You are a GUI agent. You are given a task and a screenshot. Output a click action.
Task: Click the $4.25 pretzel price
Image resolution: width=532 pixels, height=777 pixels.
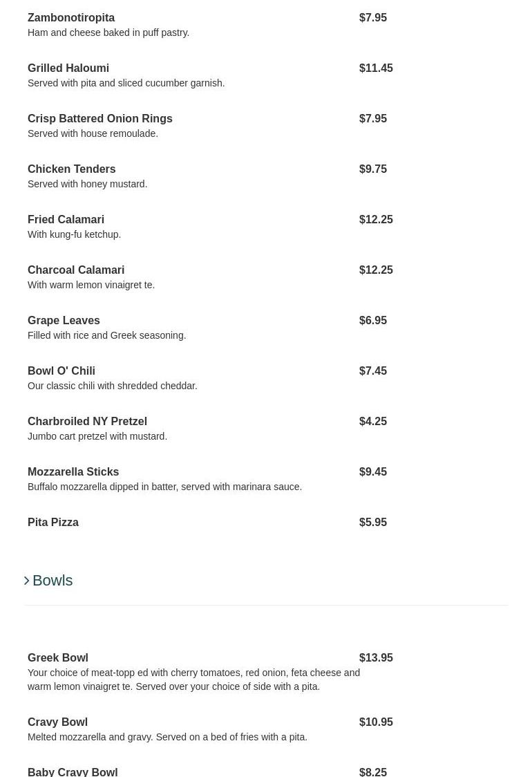[373, 422]
